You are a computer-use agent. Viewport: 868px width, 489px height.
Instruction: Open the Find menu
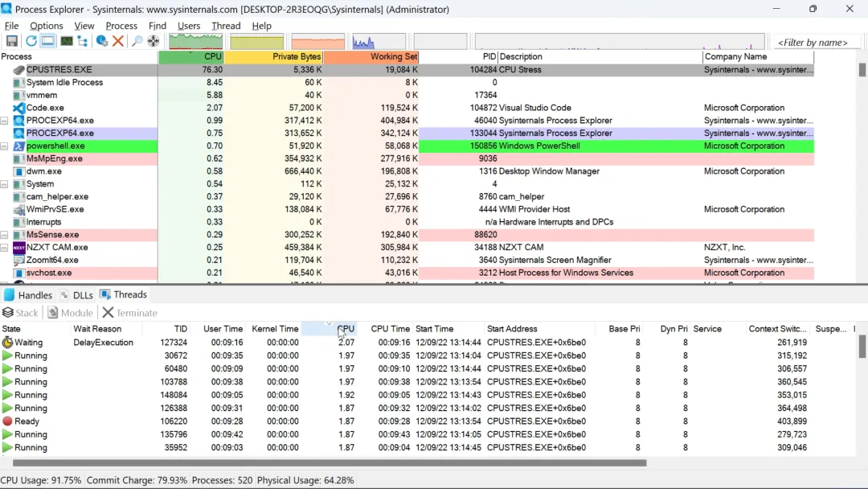click(158, 26)
